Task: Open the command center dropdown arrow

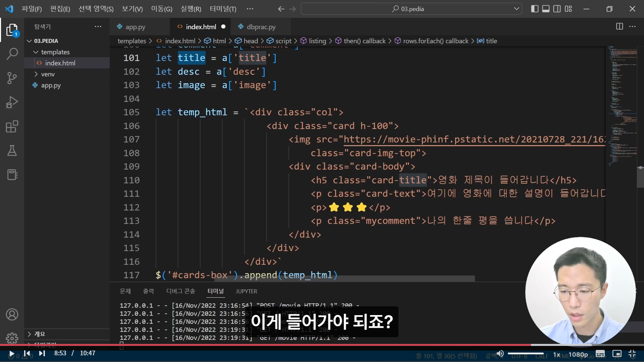Action: 517,9
